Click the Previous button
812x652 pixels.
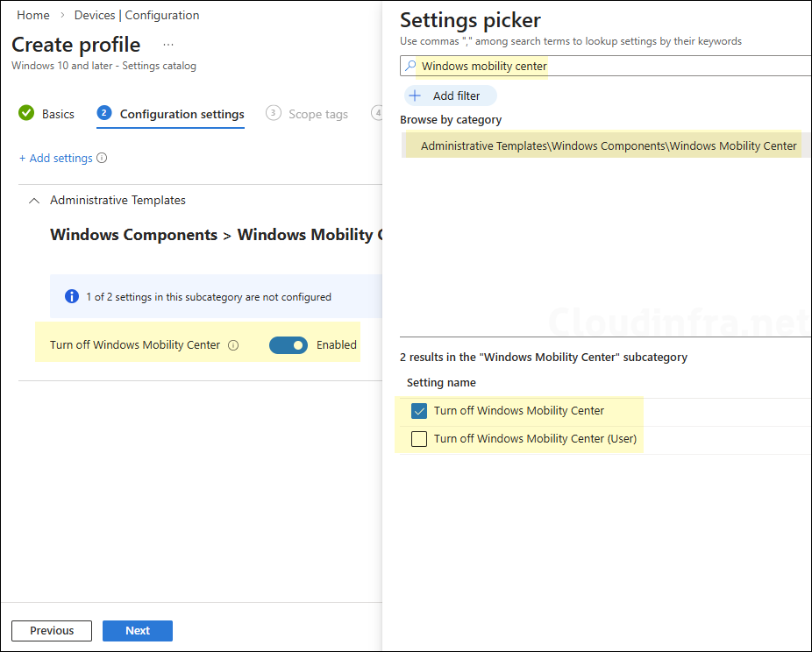pyautogui.click(x=51, y=630)
